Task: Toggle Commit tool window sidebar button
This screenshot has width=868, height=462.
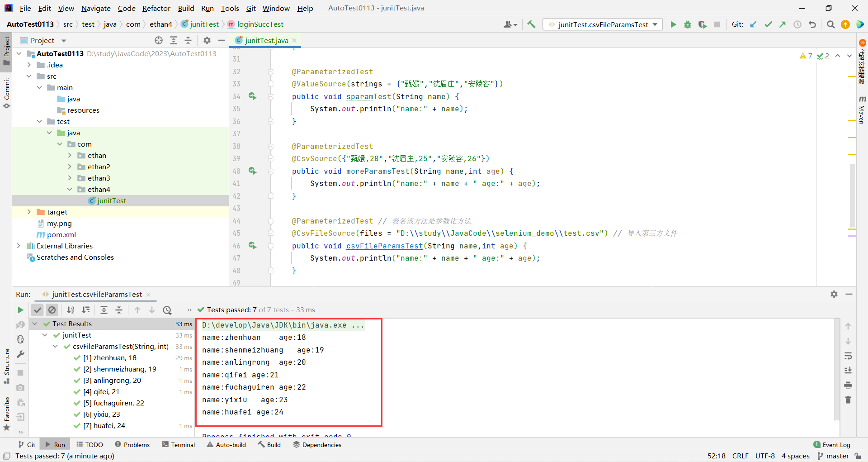Action: [6, 93]
